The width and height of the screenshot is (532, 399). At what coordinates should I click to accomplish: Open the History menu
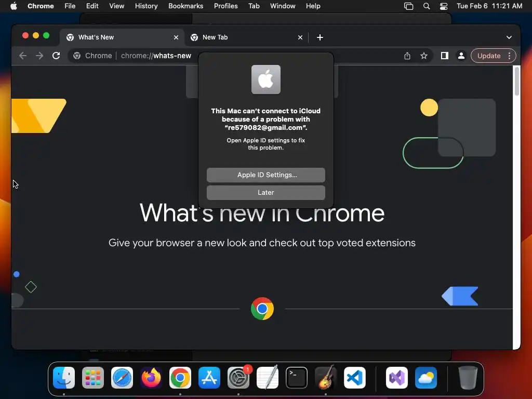pos(146,6)
